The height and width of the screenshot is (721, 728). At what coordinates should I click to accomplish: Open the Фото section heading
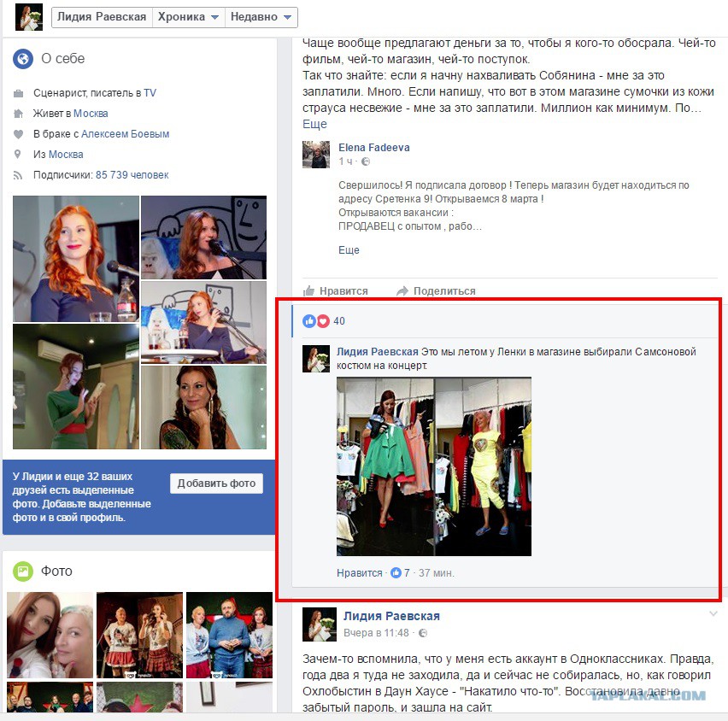coord(56,571)
